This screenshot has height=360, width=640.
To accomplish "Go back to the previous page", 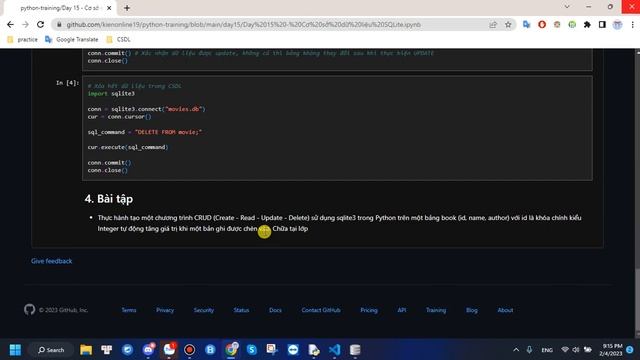I will (10, 24).
